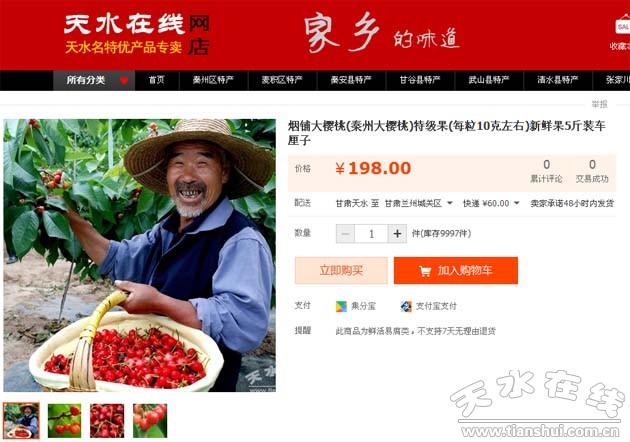Select the second cherry branch thumbnail
Viewport: 630px width, 442px height.
(64, 420)
